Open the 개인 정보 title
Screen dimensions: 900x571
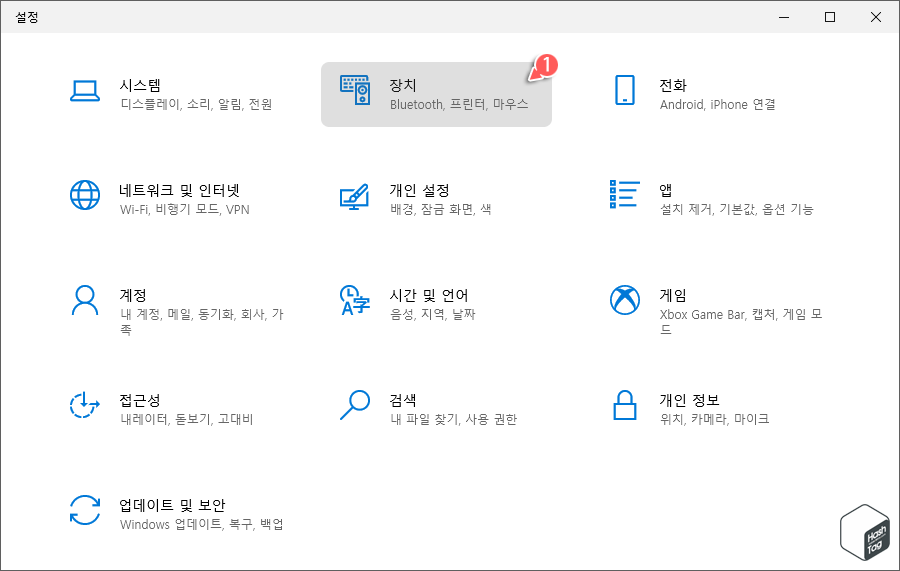point(689,400)
